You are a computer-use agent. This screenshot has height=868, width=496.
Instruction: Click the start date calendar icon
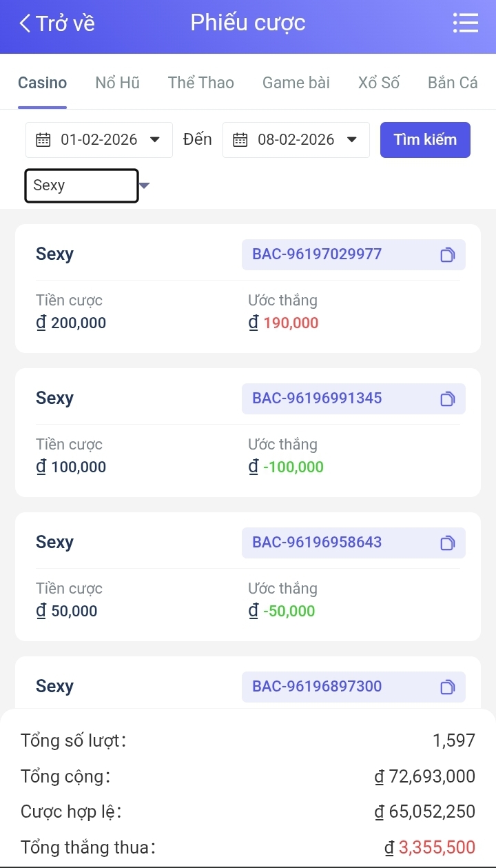(43, 140)
